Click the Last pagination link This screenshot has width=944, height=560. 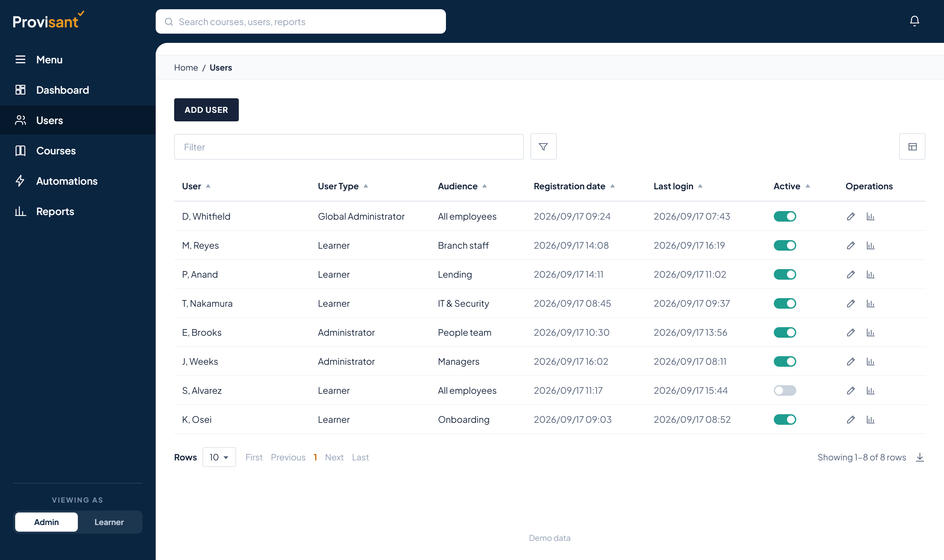[360, 457]
